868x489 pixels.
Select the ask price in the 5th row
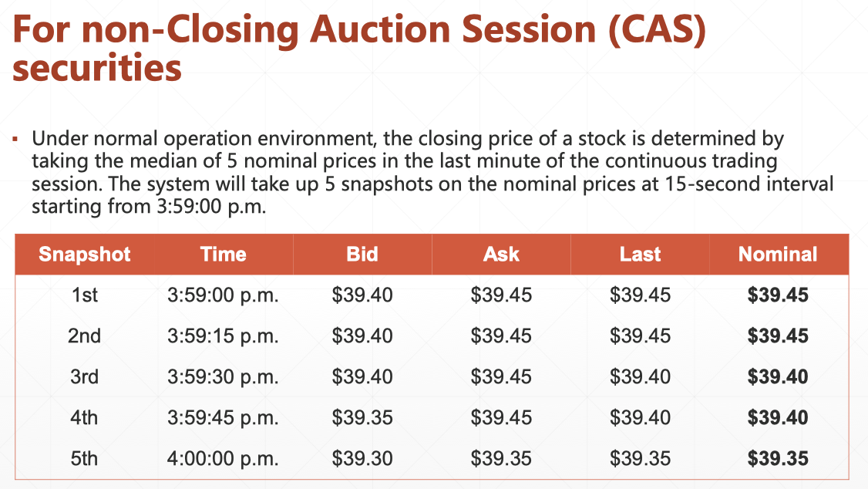tap(501, 459)
